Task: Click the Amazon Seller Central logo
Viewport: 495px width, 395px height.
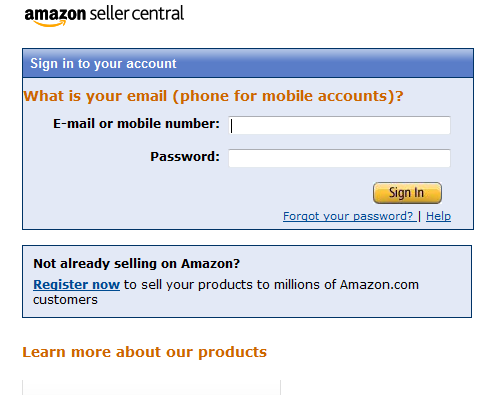Action: [x=104, y=16]
